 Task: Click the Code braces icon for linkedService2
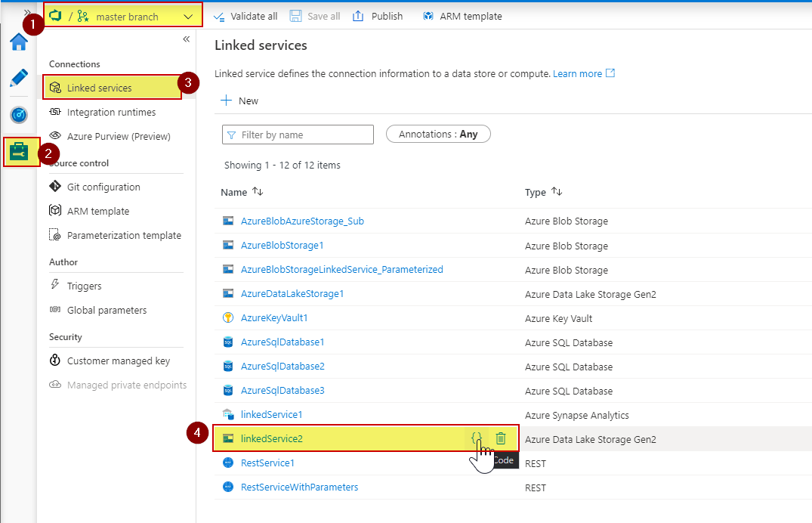click(x=477, y=438)
